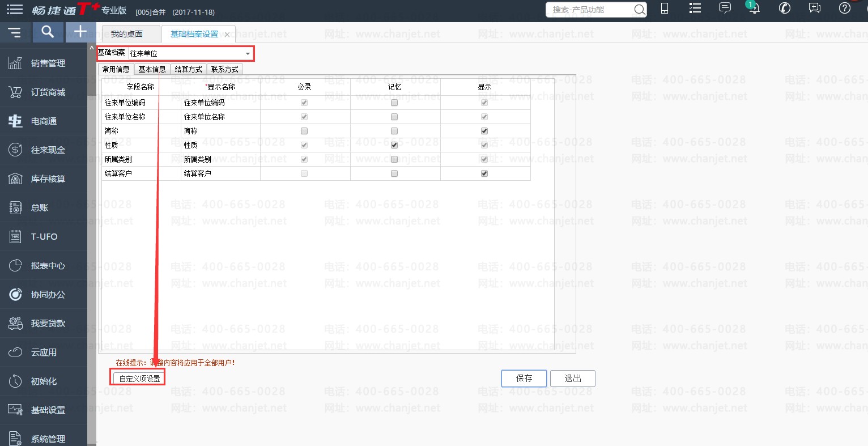Toggle 记忆 checkbox for 结算客户
The height and width of the screenshot is (446, 868).
click(x=394, y=173)
